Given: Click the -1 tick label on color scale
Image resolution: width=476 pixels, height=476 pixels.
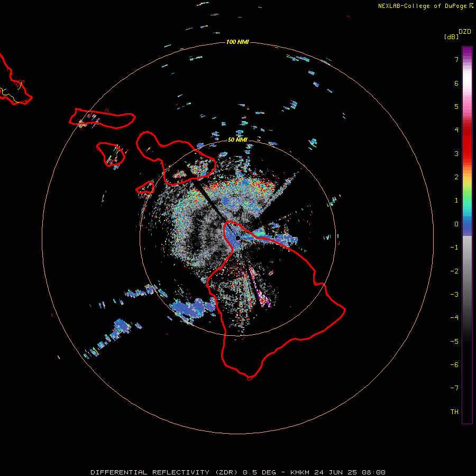Looking at the screenshot, I should 454,248.
